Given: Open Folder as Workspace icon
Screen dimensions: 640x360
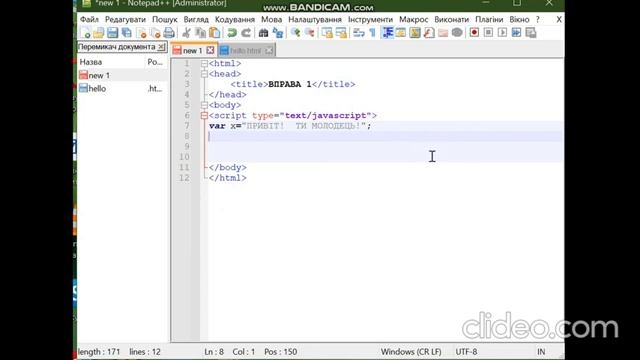Looking at the screenshot, I should pyautogui.click(x=443, y=33).
